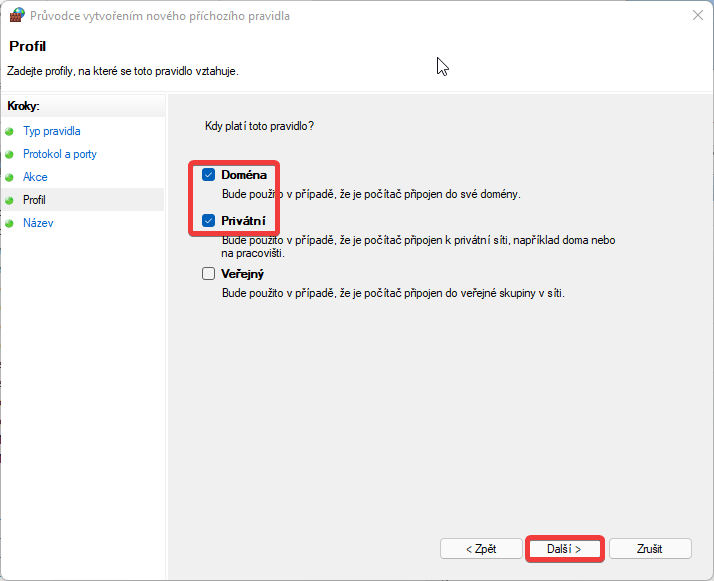Open the Protokol a porty step
Screen dimensions: 714x581
(60, 154)
